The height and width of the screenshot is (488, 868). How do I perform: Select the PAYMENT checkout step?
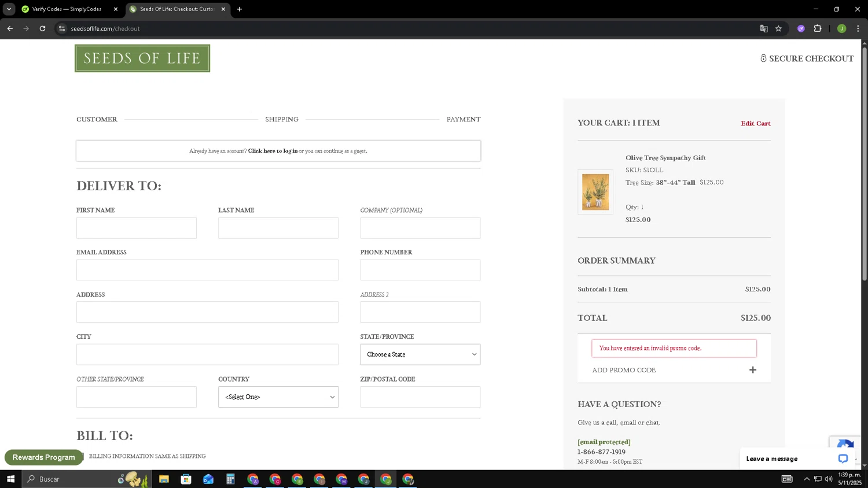click(464, 119)
